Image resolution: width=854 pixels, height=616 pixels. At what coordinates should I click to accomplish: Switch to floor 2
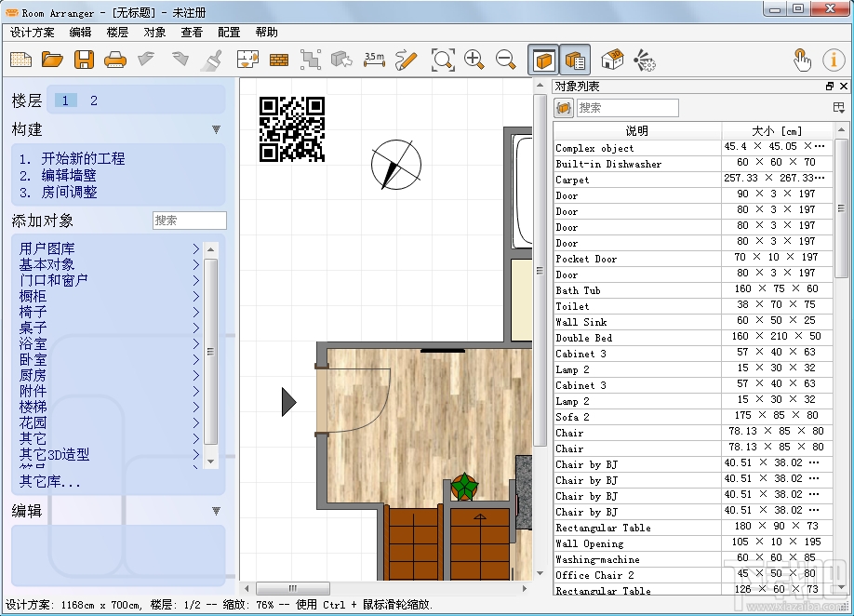tap(94, 100)
